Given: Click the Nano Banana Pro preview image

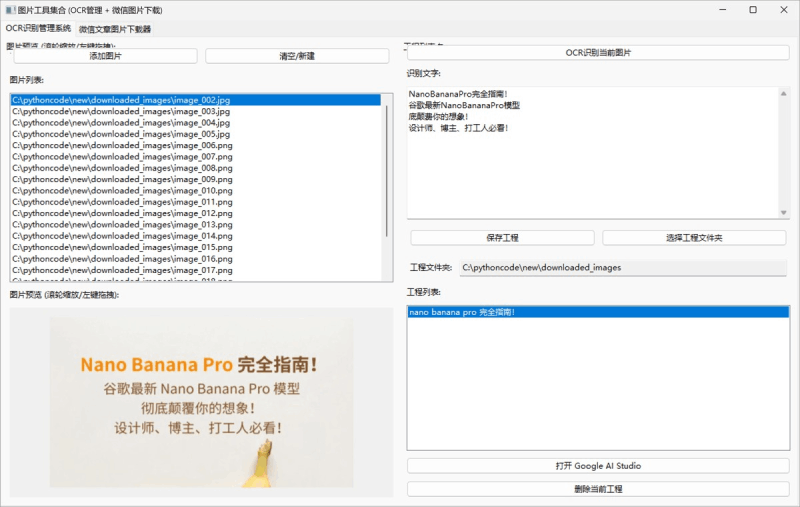Looking at the screenshot, I should (x=201, y=402).
